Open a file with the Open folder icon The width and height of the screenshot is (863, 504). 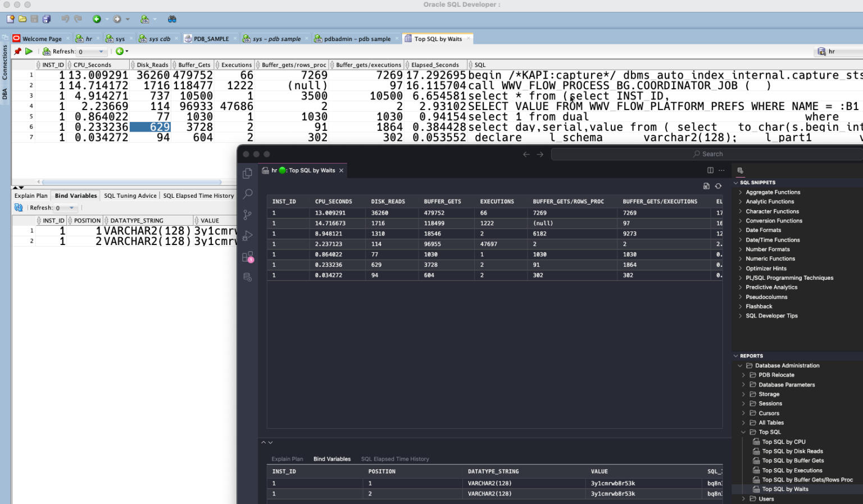pos(22,19)
